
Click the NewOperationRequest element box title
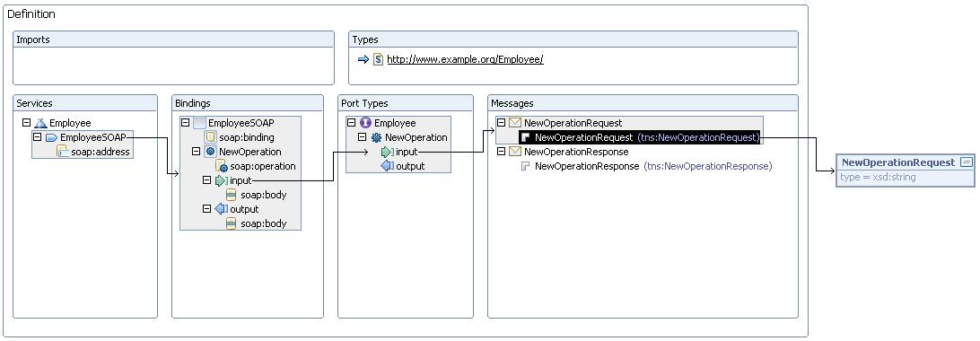pyautogui.click(x=898, y=162)
